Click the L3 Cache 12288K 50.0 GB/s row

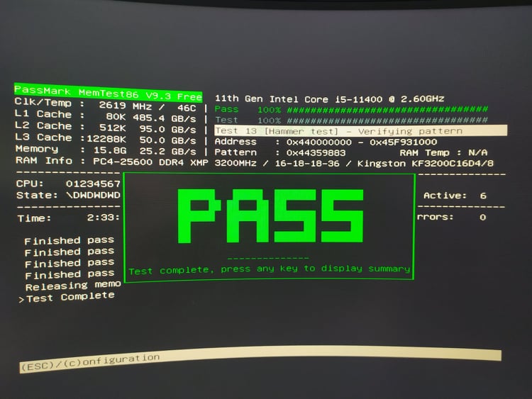click(106, 138)
